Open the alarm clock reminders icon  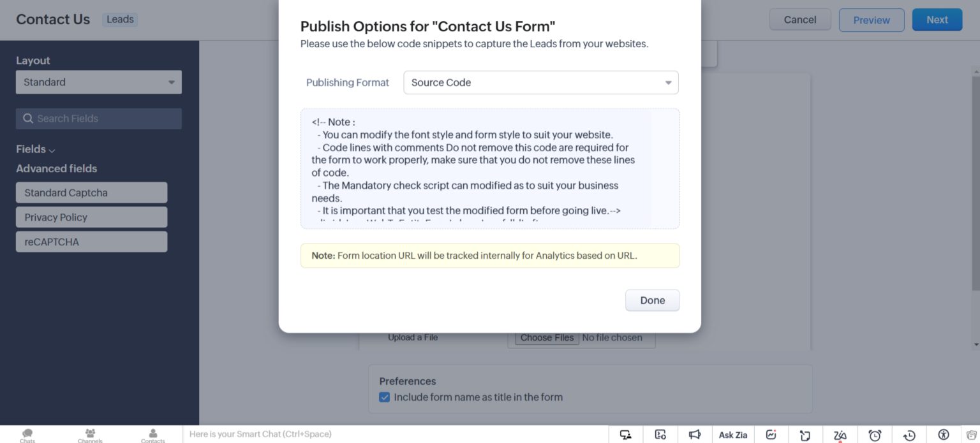point(875,434)
